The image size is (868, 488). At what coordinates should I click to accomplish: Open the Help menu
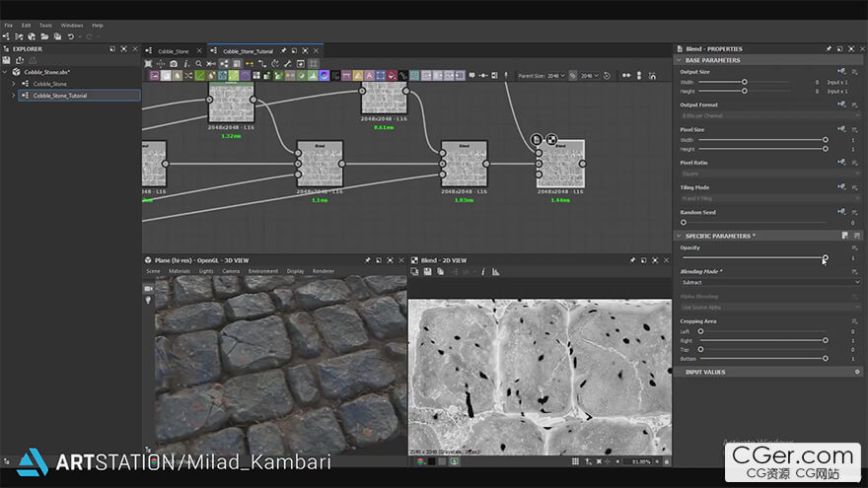coord(98,26)
